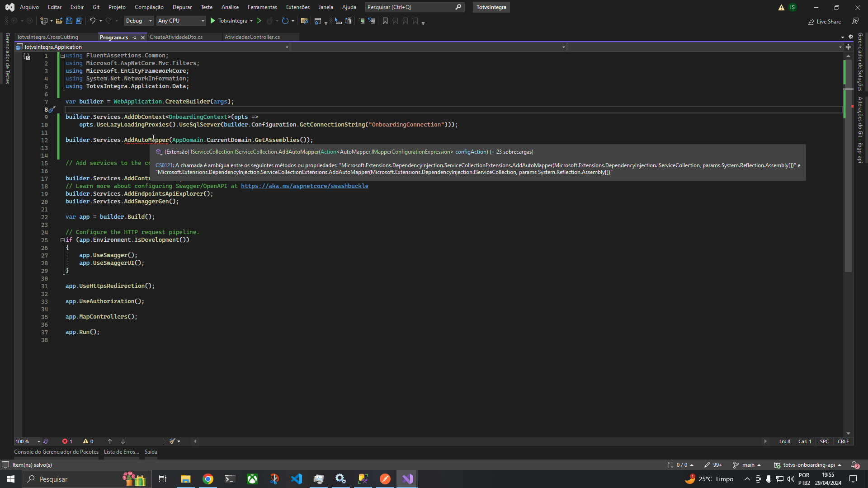
Task: Click the Live Share button
Action: click(x=825, y=22)
